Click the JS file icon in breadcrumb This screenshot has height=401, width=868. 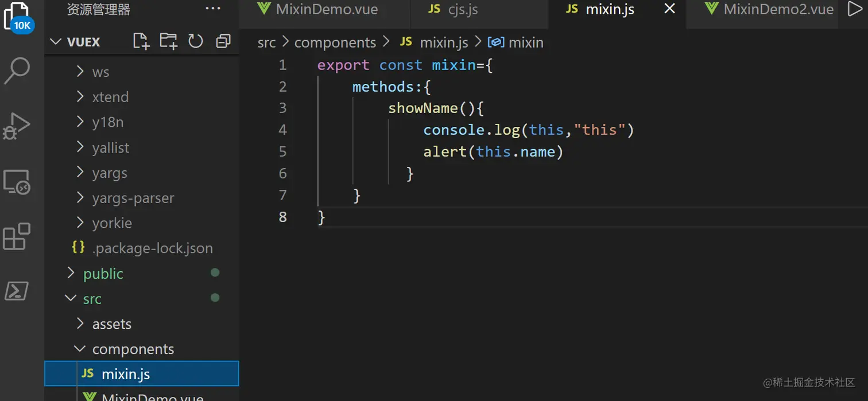pos(406,42)
